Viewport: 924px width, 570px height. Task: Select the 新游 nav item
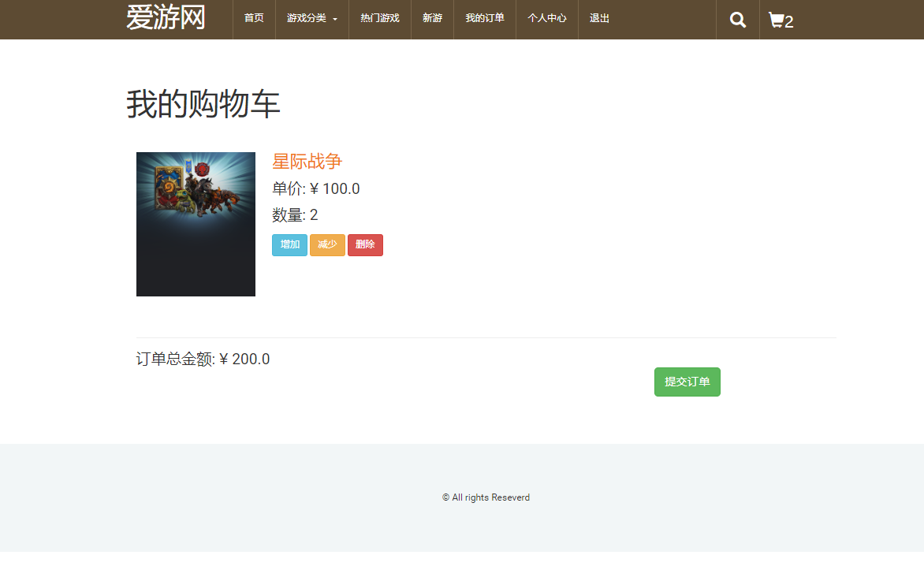(x=432, y=18)
